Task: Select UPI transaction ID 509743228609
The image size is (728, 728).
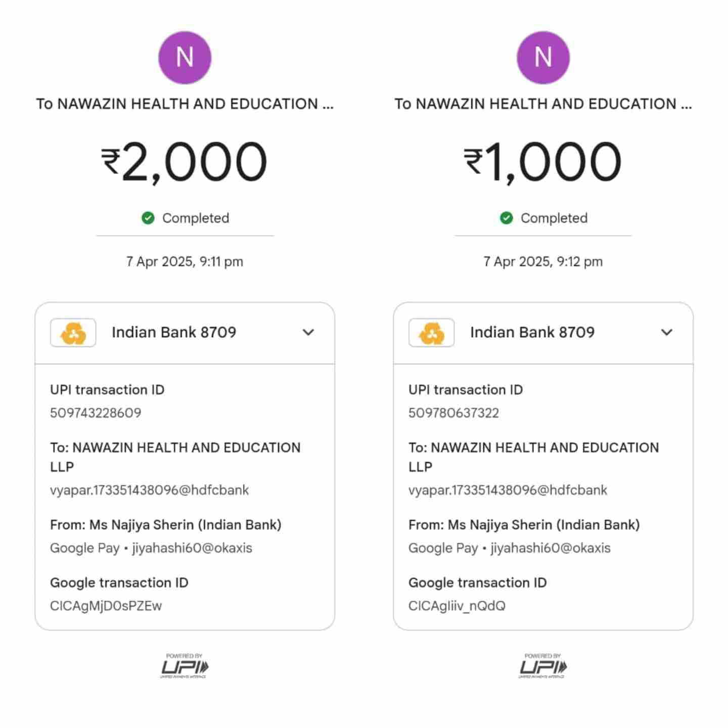Action: point(96,413)
